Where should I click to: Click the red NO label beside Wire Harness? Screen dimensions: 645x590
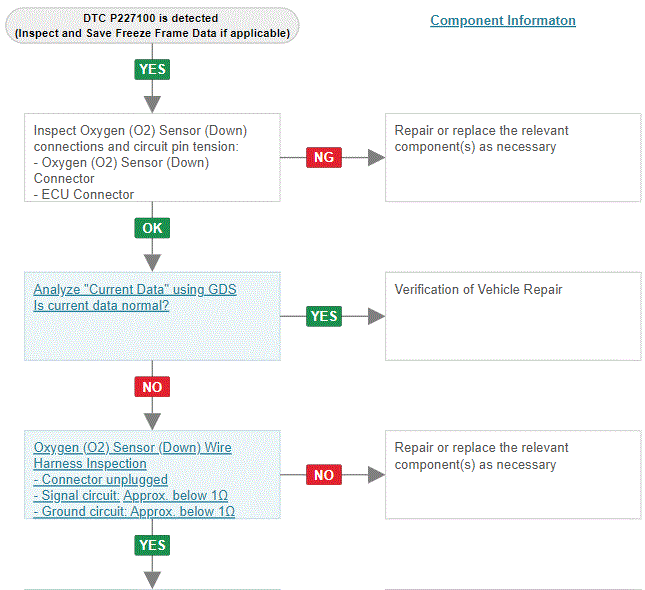tap(324, 475)
